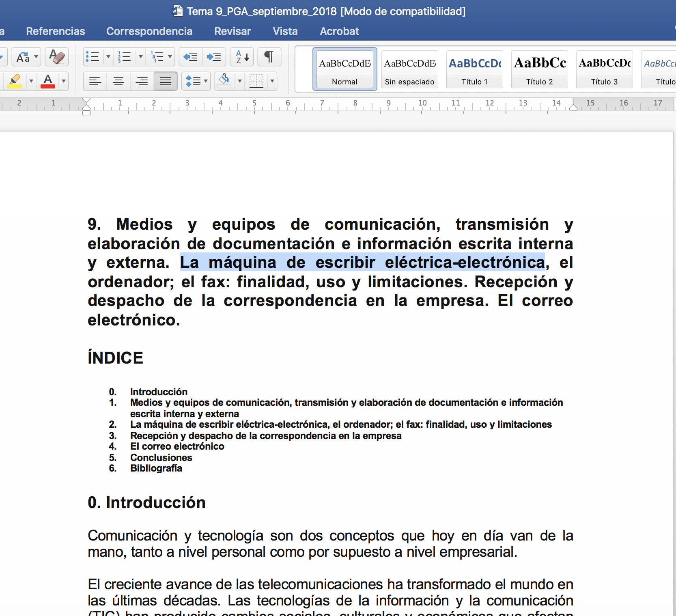Apply the red font color
Viewport: 676px width, 616px height.
pos(48,81)
